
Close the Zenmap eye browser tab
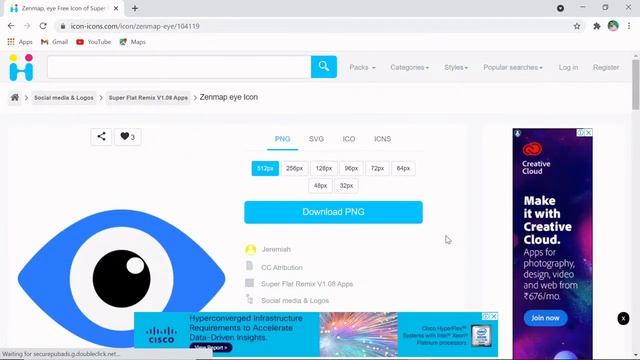(x=116, y=8)
